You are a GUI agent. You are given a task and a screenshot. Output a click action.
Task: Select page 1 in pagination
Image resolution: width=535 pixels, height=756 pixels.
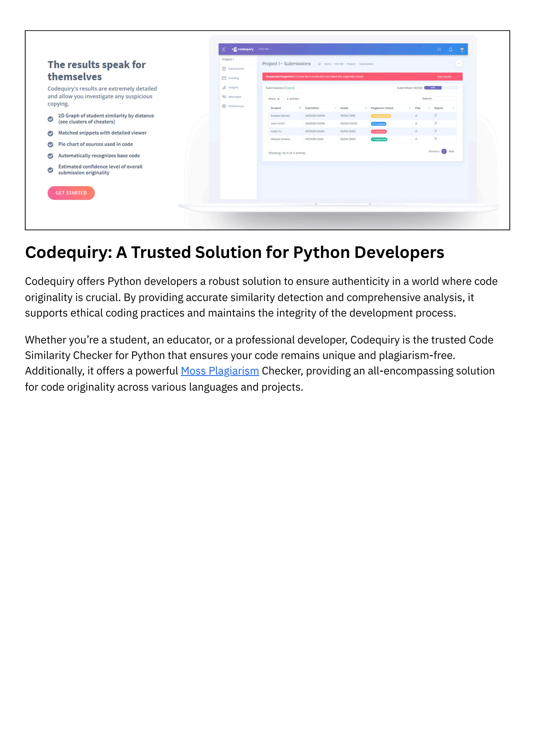tap(444, 151)
